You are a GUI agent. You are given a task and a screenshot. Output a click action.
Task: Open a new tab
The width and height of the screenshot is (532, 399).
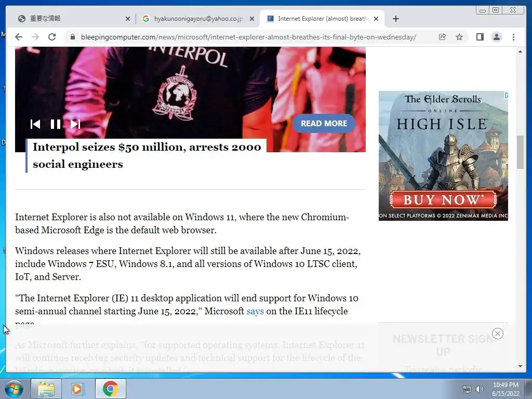coord(395,19)
